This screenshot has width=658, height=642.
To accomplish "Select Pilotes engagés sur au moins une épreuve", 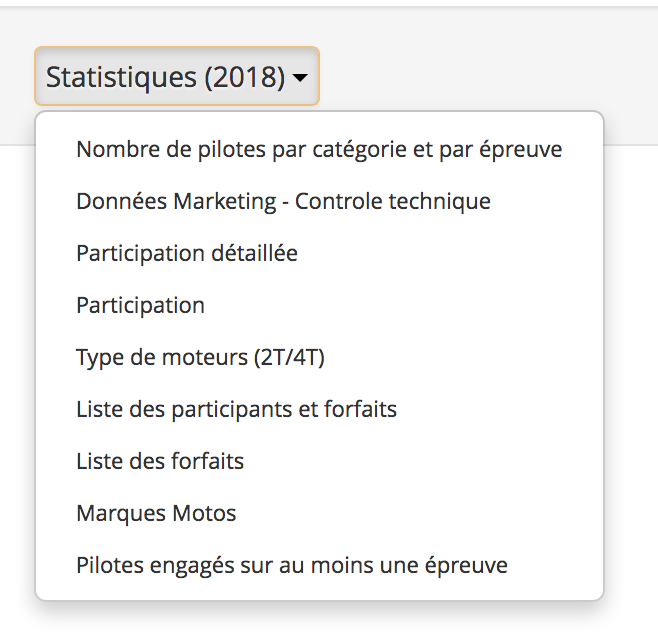I will (x=292, y=566).
